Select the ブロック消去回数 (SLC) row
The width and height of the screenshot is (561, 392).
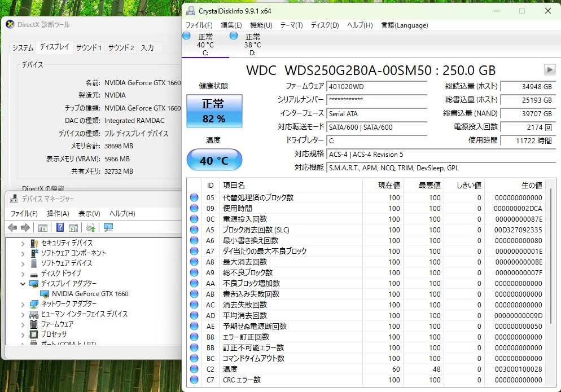click(366, 230)
